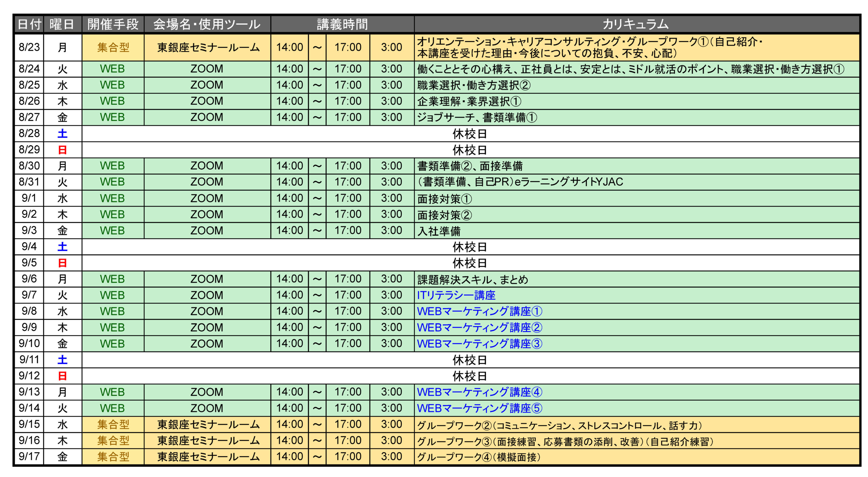The height and width of the screenshot is (477, 868).
Task: Select the 8/24 date cell
Action: [29, 69]
